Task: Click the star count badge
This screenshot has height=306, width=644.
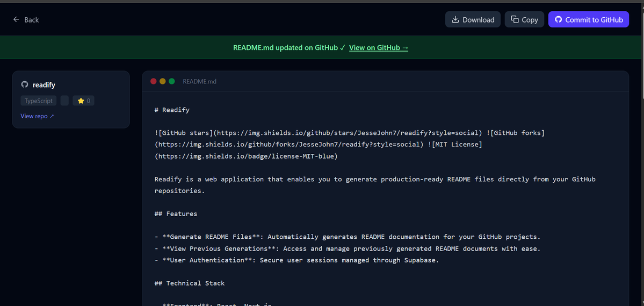Action: (x=83, y=101)
